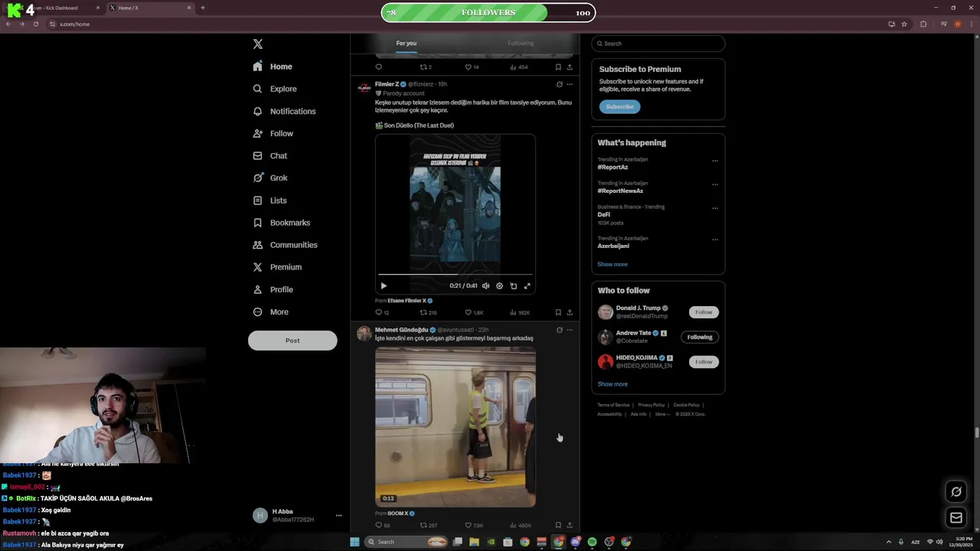Screen dimensions: 980x551
Task: Click the Lists icon in sidebar
Action: tap(257, 201)
